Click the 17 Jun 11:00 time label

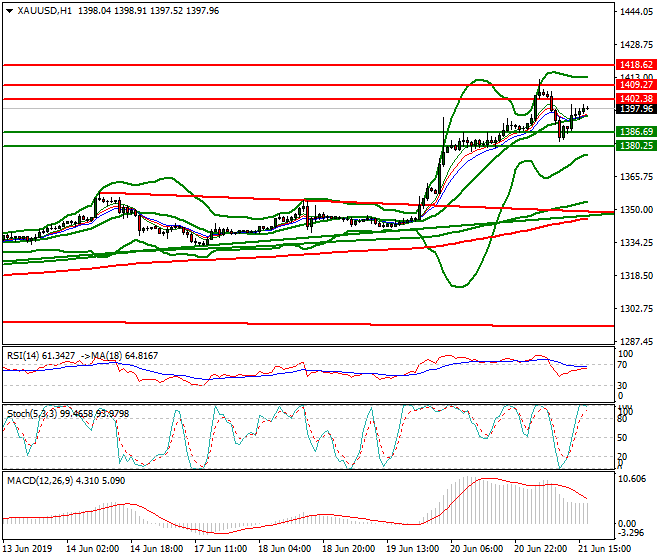(x=221, y=549)
